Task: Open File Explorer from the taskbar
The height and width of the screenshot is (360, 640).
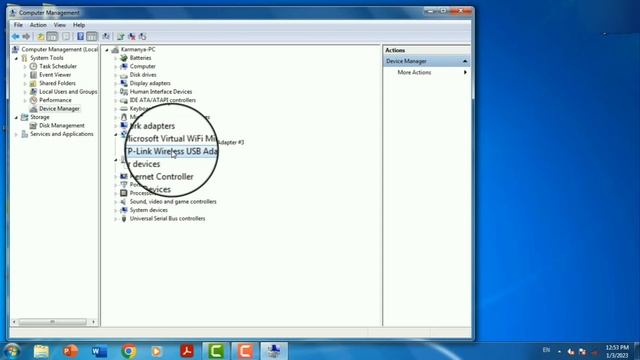Action: coord(41,351)
